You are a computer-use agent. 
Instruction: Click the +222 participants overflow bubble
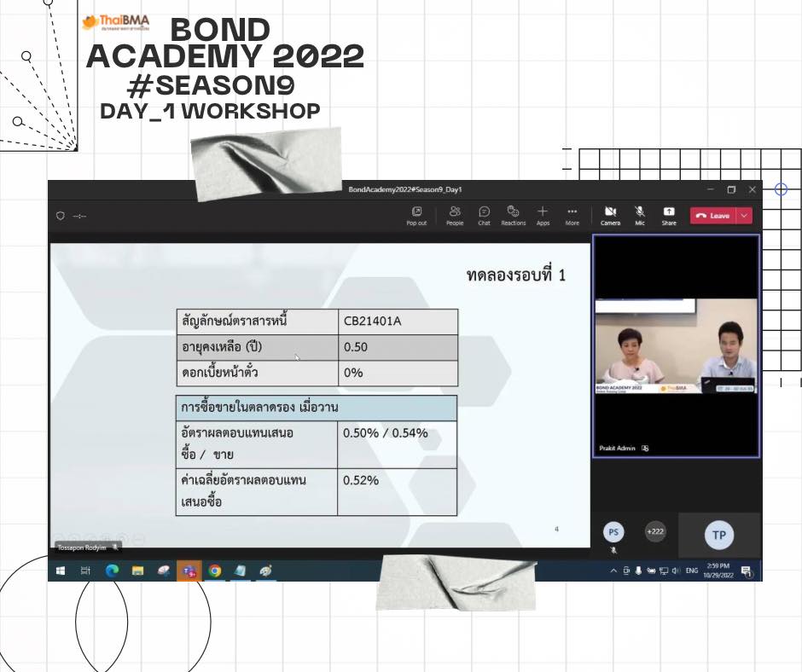[x=655, y=531]
